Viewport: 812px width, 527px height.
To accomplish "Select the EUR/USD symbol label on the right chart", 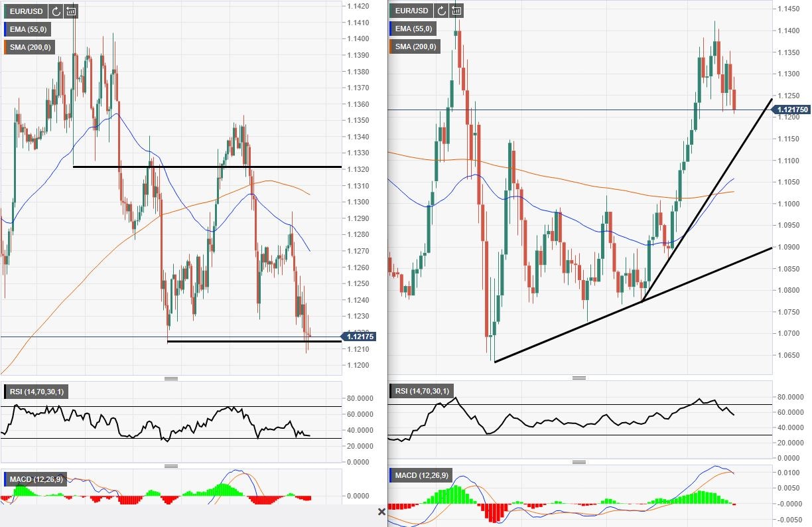I will tap(411, 11).
